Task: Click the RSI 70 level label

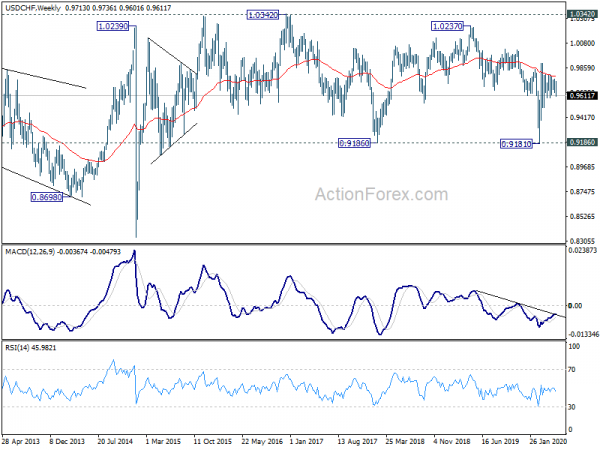Action: tap(572, 370)
